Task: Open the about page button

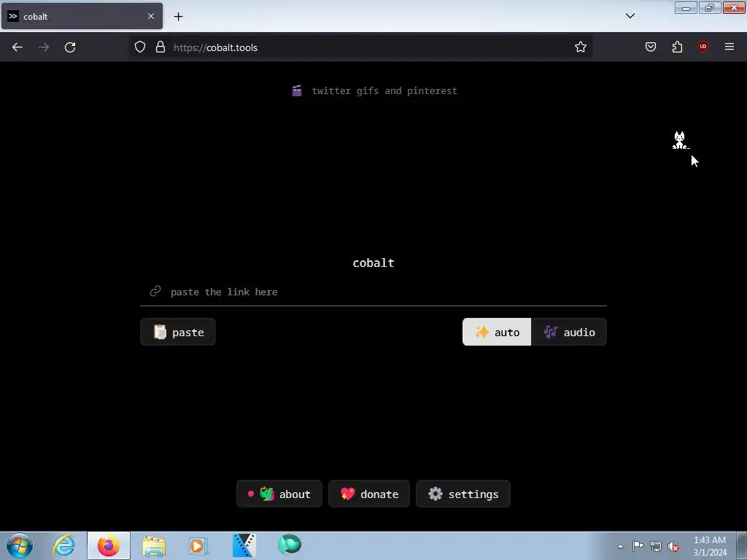Action: pos(279,494)
